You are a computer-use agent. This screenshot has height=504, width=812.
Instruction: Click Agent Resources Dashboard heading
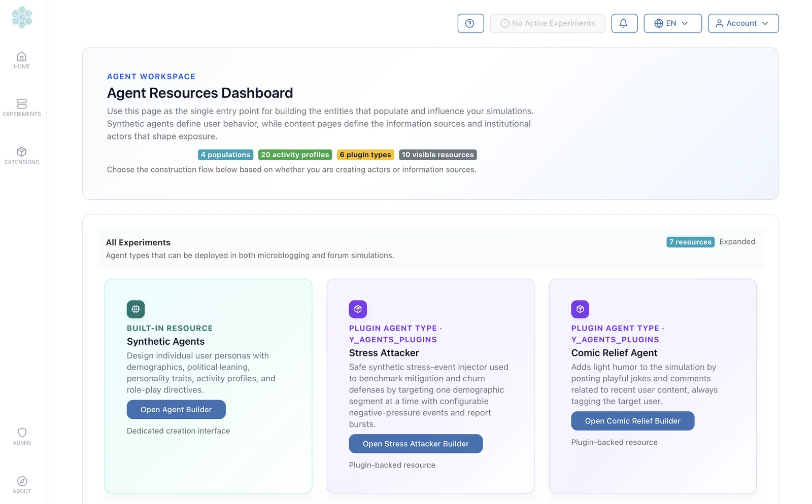tap(200, 93)
